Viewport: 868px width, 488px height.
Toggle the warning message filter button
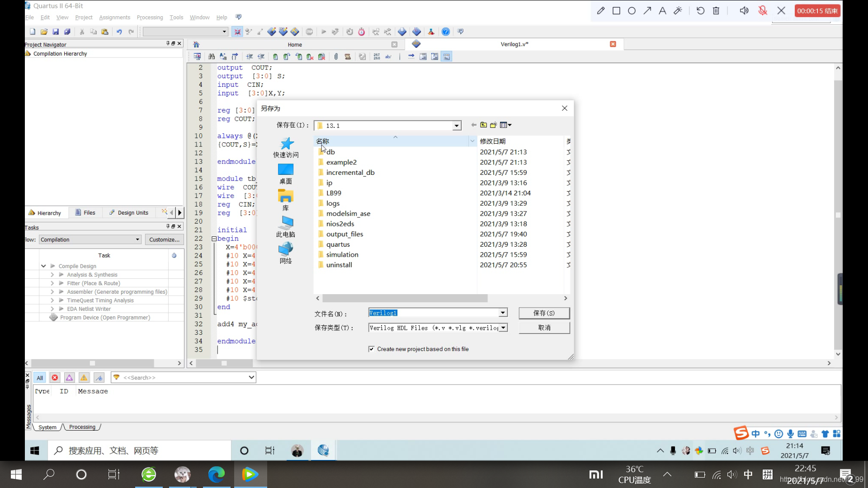click(84, 378)
